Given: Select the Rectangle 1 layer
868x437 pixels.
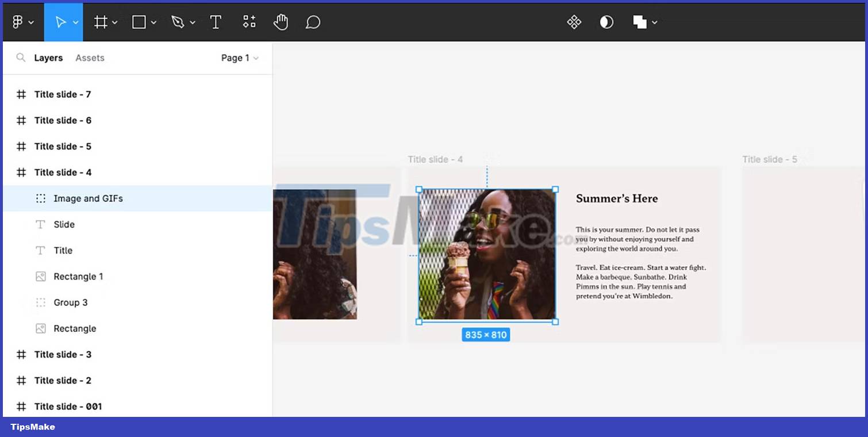Looking at the screenshot, I should click(x=78, y=276).
